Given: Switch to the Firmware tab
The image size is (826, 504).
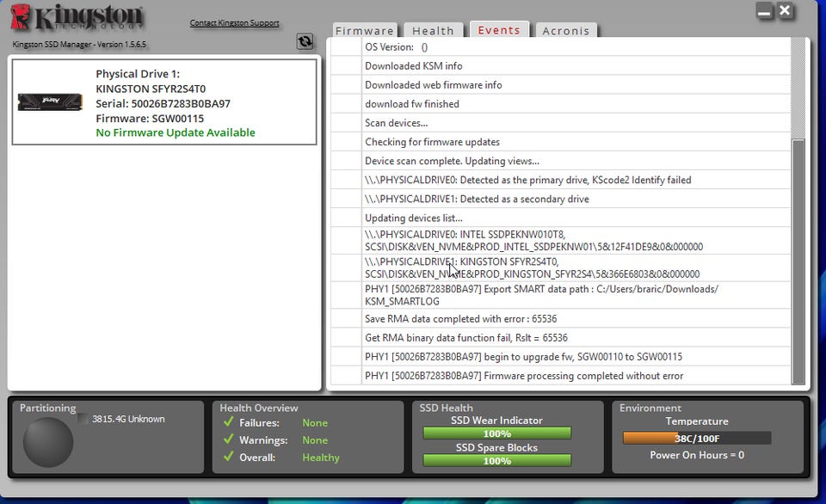Looking at the screenshot, I should tap(365, 31).
